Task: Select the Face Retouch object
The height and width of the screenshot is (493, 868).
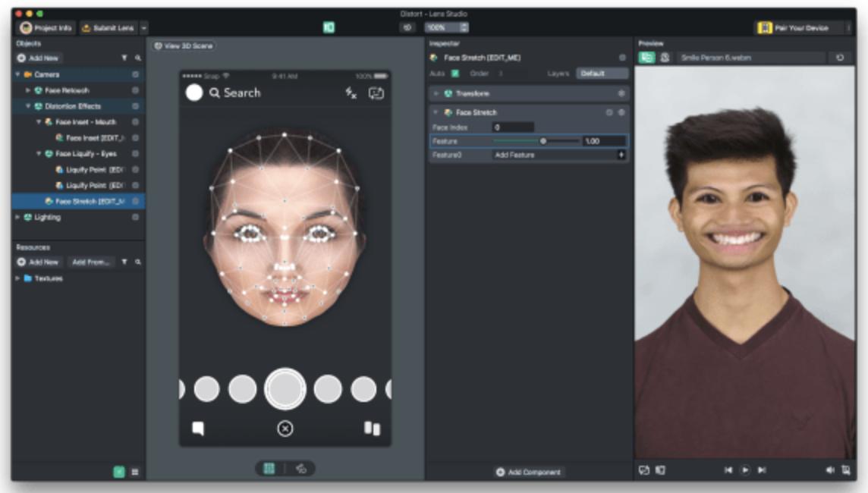Action: pos(67,90)
